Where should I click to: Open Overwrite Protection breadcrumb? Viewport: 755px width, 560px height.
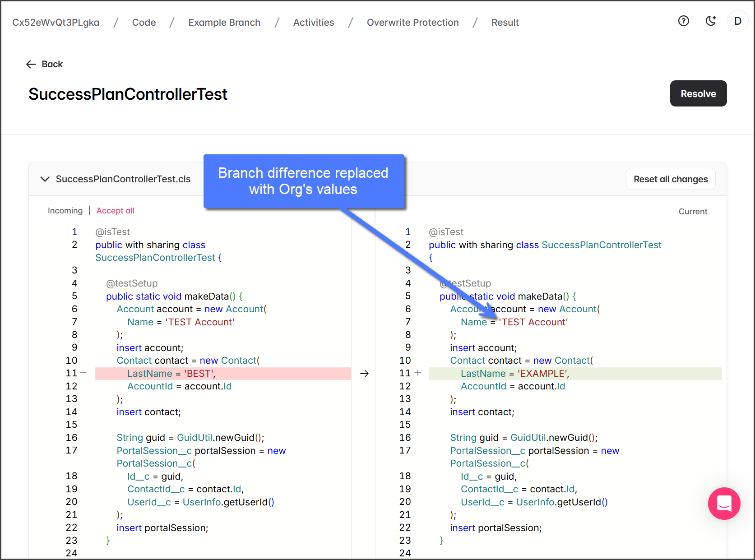coord(412,23)
